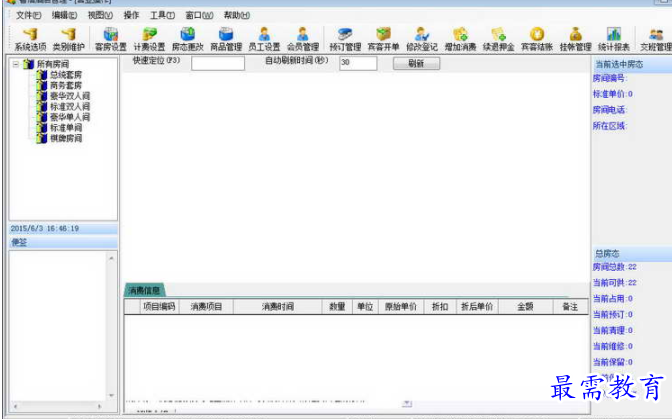Click the 当前占用:0 label
The width and height of the screenshot is (672, 419).
point(612,299)
